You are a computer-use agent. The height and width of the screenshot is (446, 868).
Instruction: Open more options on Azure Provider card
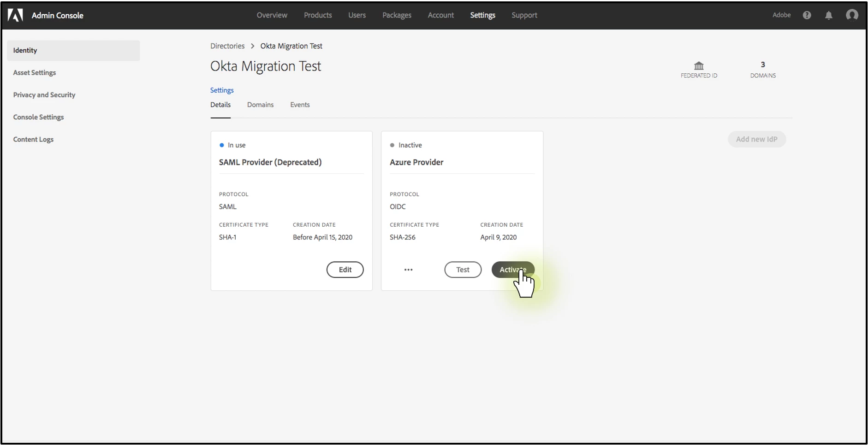[408, 270]
